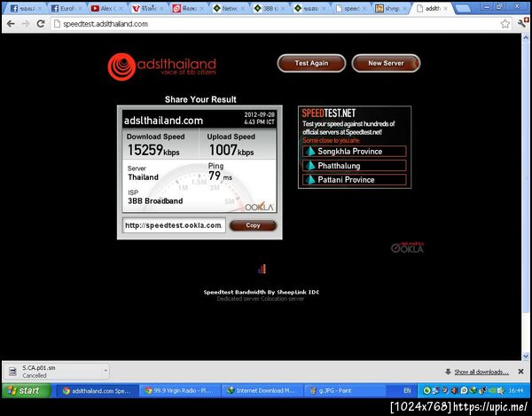Image resolution: width=532 pixels, height=416 pixels.
Task: Click the Upload Speed 1007 kbps value
Action: [231, 150]
